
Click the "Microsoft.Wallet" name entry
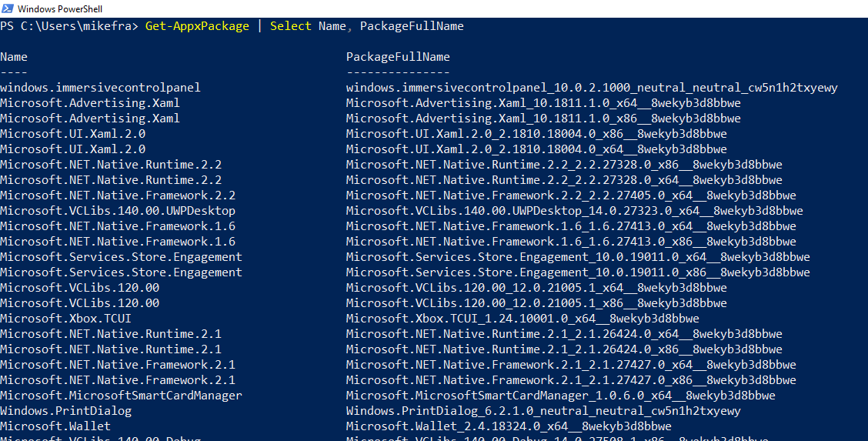(55, 426)
